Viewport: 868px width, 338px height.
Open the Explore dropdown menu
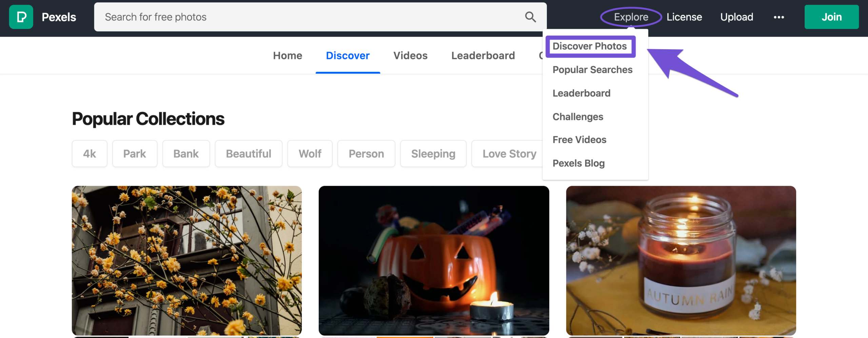click(x=631, y=17)
